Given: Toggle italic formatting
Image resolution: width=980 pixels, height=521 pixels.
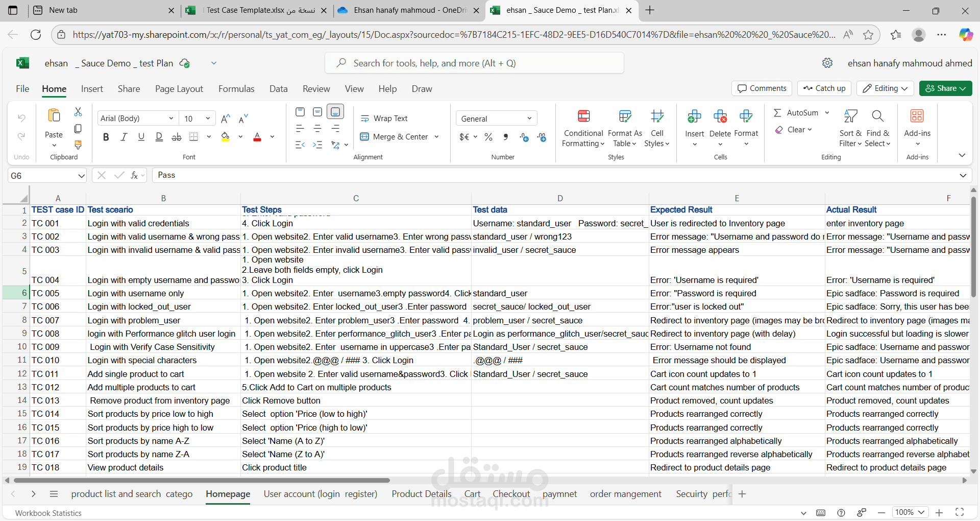Looking at the screenshot, I should [x=124, y=137].
